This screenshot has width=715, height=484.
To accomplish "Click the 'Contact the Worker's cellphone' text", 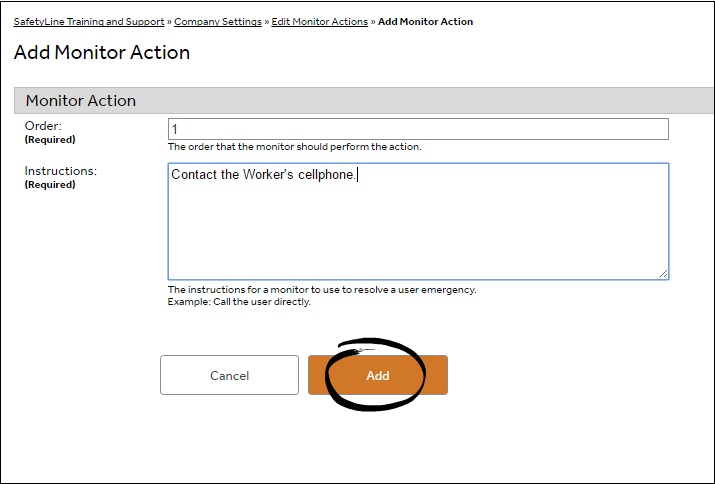I will [264, 175].
